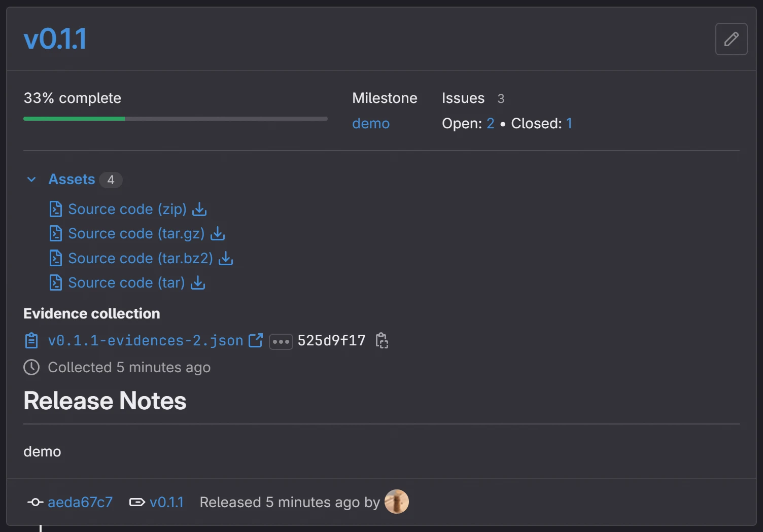Collapse the Assets section chevron
The height and width of the screenshot is (532, 763).
point(31,180)
